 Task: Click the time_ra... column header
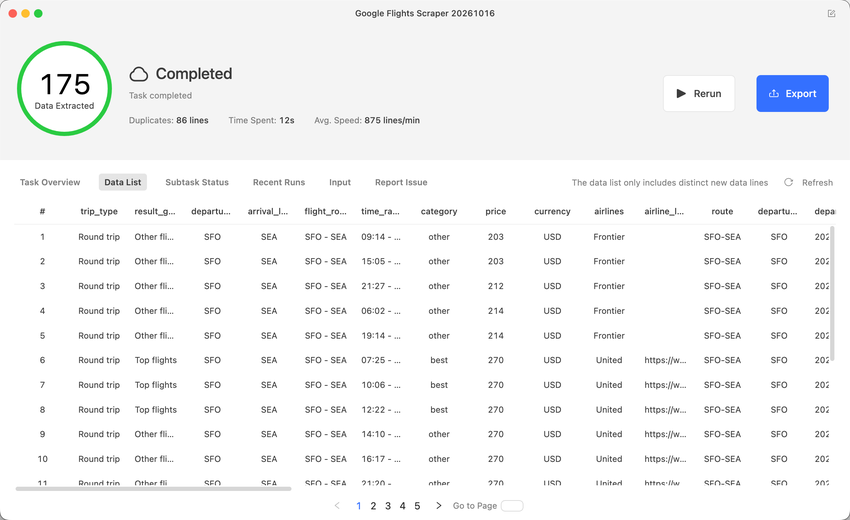(x=380, y=211)
